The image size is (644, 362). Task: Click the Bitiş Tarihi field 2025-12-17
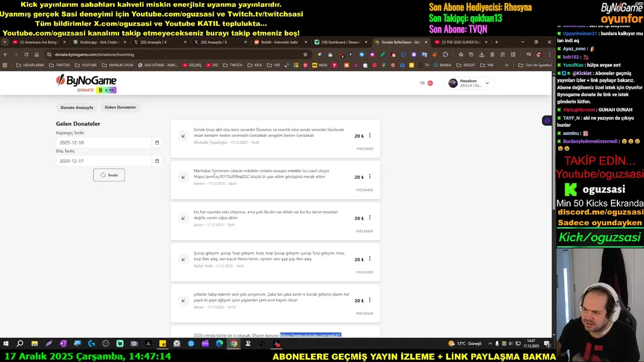point(104,161)
